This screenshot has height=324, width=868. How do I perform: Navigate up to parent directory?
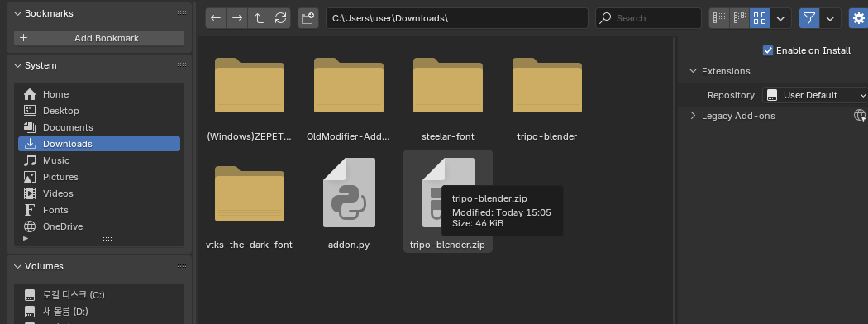259,18
